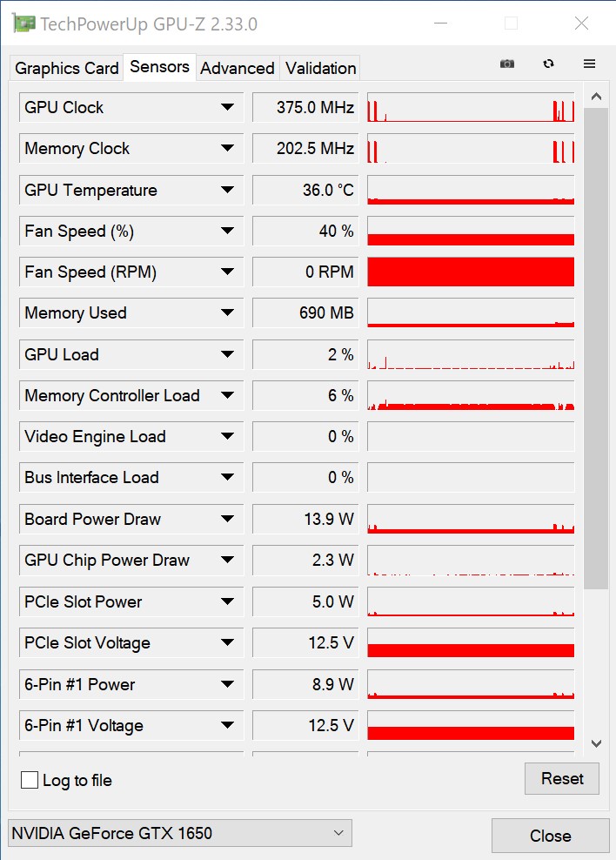Click the GPU Load history graph
Screen dimensions: 616x860
471,355
